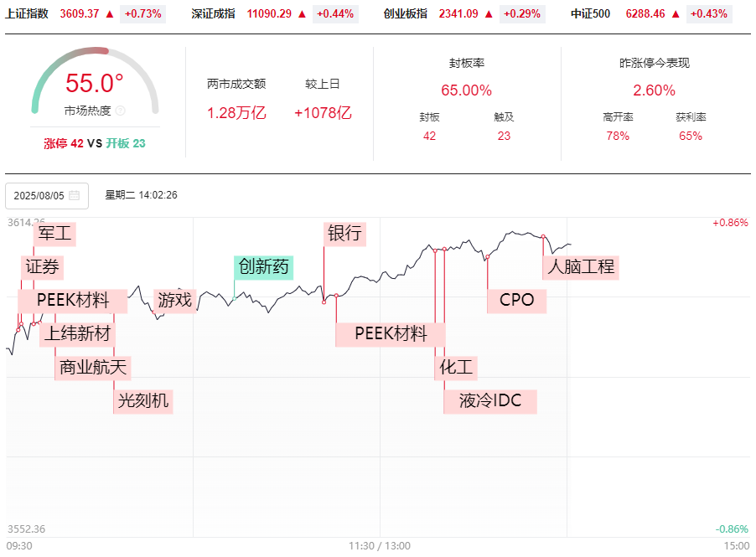The image size is (756, 557).
Task: Click the up arrow beside 创业板指
Action: click(x=488, y=13)
